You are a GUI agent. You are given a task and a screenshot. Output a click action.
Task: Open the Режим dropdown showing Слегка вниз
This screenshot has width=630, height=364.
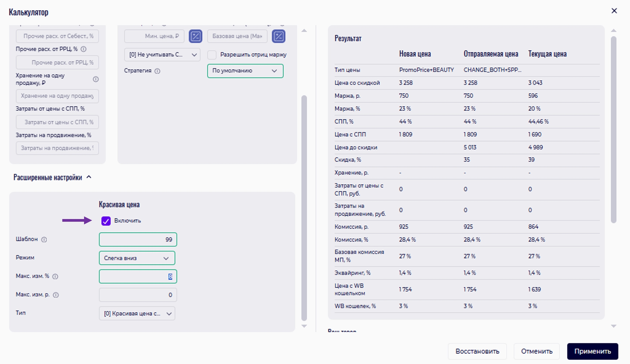click(137, 258)
